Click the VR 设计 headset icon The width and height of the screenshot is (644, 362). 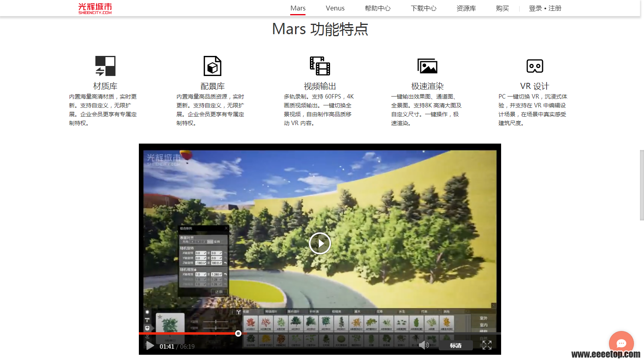point(535,66)
